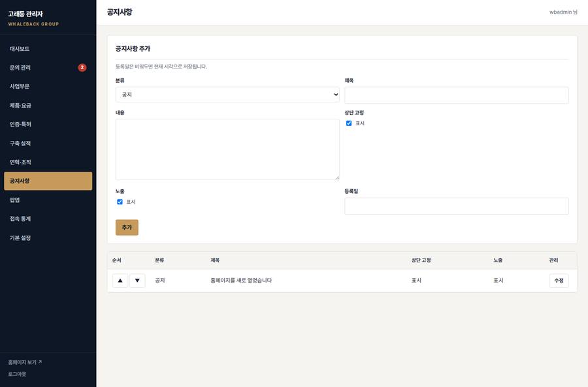
Task: Click the red badge showing 2 inquiries
Action: (82, 67)
